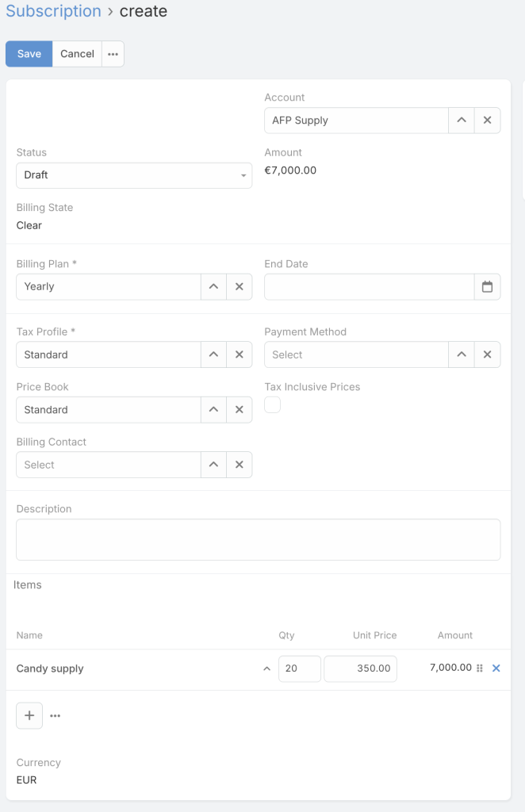The height and width of the screenshot is (812, 525).
Task: Open more actions menu beside Cancel
Action: (x=113, y=54)
